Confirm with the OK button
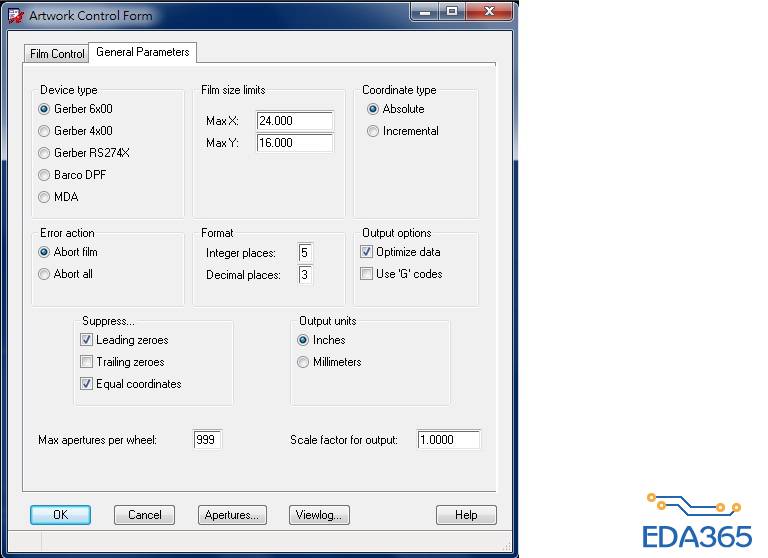This screenshot has height=558, width=768. point(60,515)
